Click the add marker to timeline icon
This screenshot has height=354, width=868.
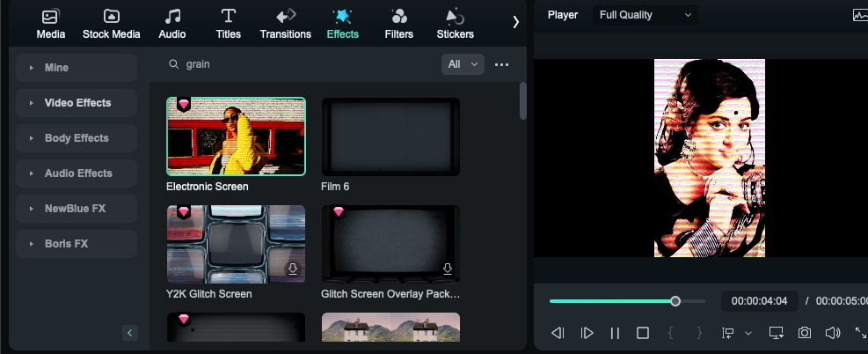point(727,333)
